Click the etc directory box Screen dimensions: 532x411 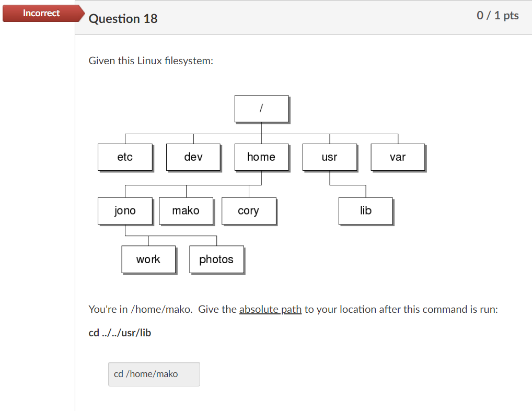[x=125, y=157]
